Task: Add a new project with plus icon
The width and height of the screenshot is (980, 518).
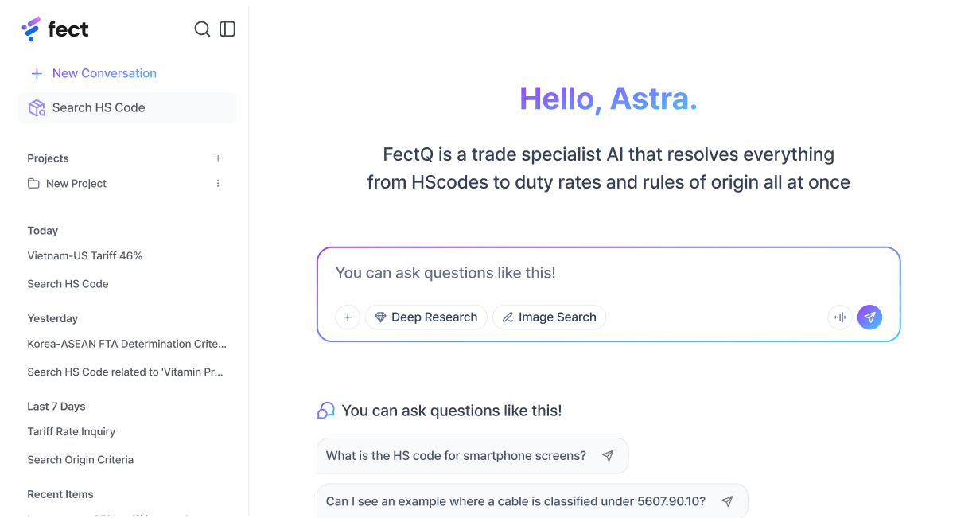Action: click(x=218, y=158)
